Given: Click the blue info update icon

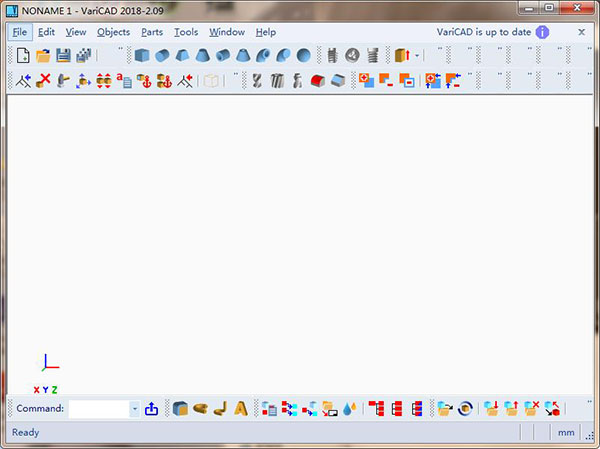Looking at the screenshot, I should pyautogui.click(x=542, y=31).
